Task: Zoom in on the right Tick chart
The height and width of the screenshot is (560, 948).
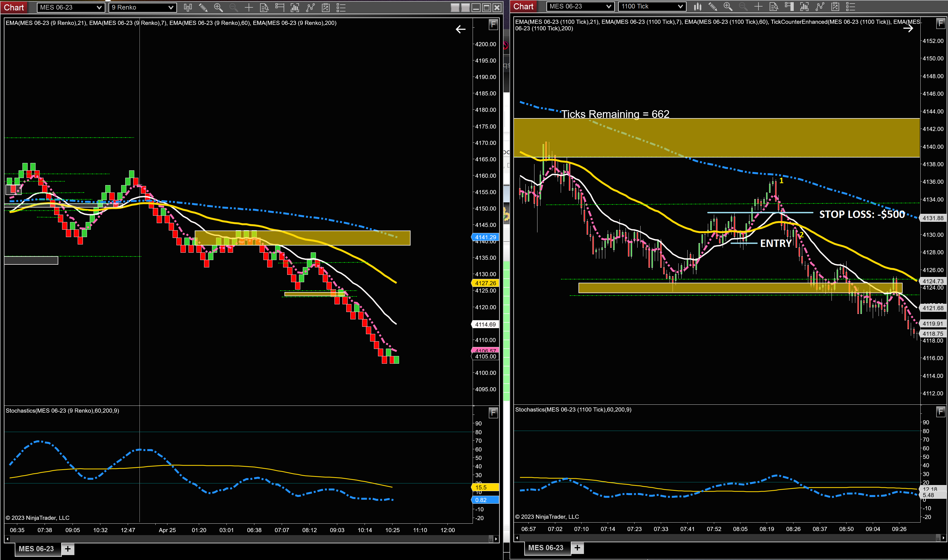Action: 728,6
